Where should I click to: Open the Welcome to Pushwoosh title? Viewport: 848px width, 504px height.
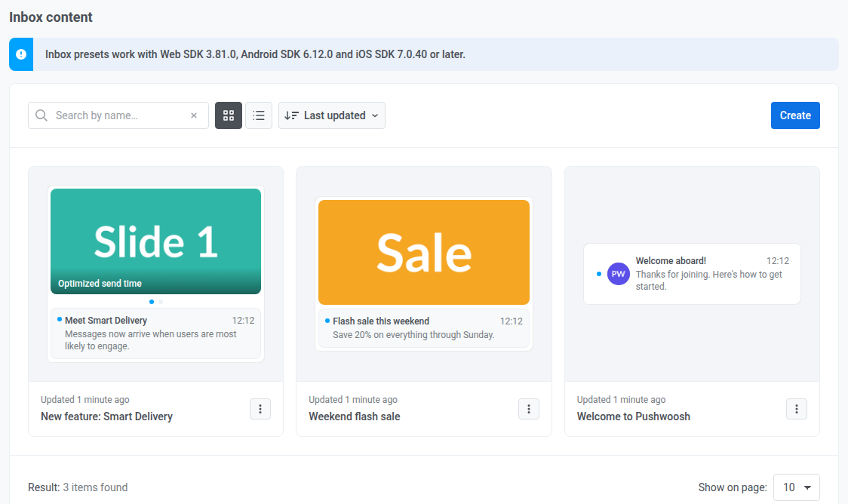(633, 416)
